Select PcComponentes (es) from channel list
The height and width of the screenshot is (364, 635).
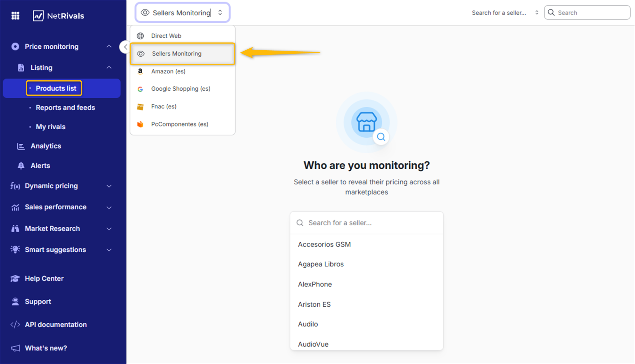pos(180,124)
